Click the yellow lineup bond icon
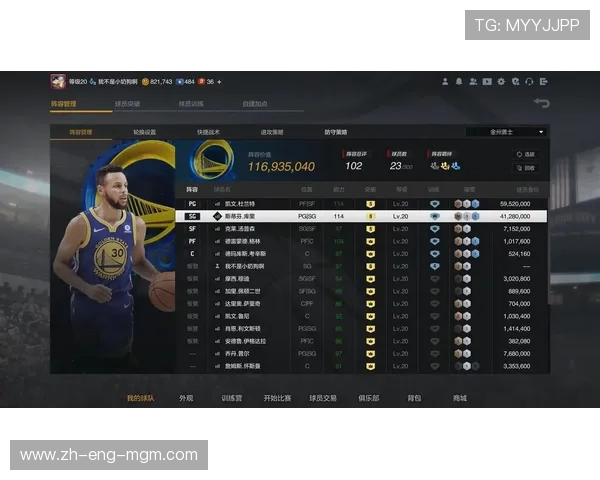 coord(445,166)
